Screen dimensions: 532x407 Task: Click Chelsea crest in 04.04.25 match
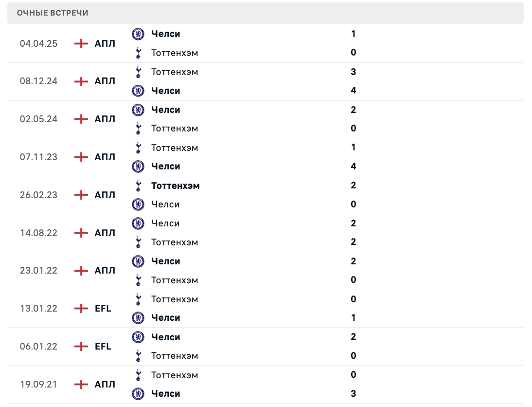(x=138, y=34)
